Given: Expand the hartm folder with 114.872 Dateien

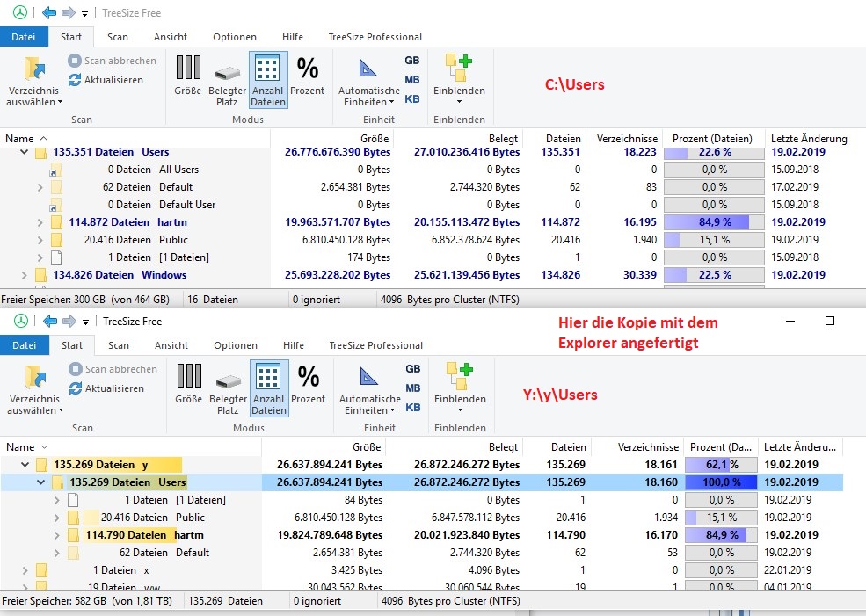Looking at the screenshot, I should click(40, 222).
